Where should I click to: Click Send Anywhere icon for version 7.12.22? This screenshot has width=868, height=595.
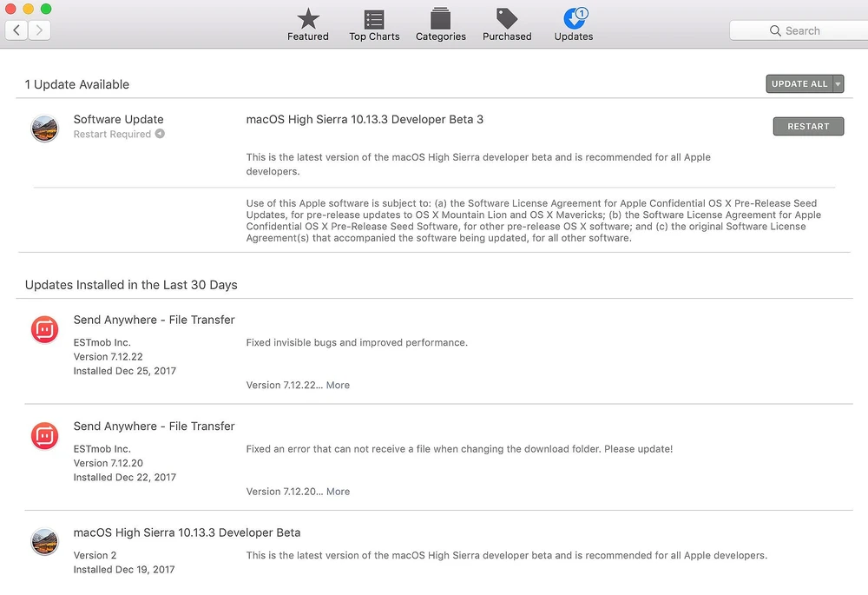click(45, 329)
